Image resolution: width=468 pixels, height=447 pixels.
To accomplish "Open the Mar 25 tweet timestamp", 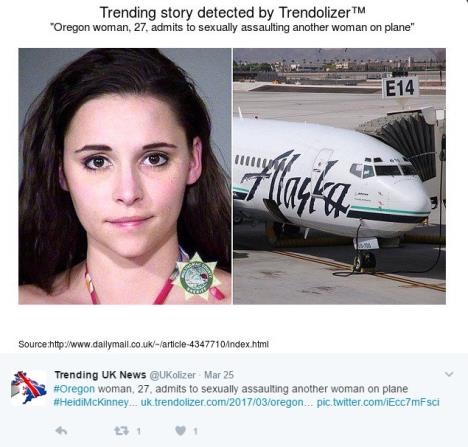I will (x=219, y=375).
